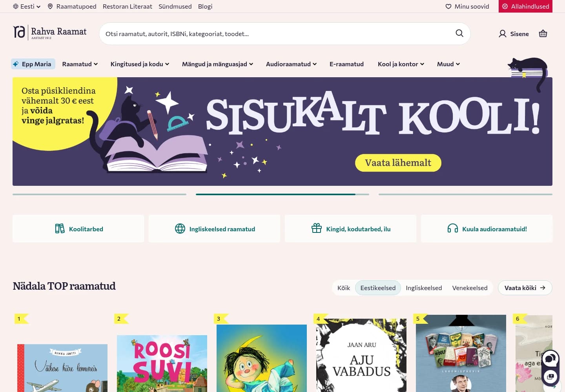Click the Koolitarbed books icon

click(60, 229)
